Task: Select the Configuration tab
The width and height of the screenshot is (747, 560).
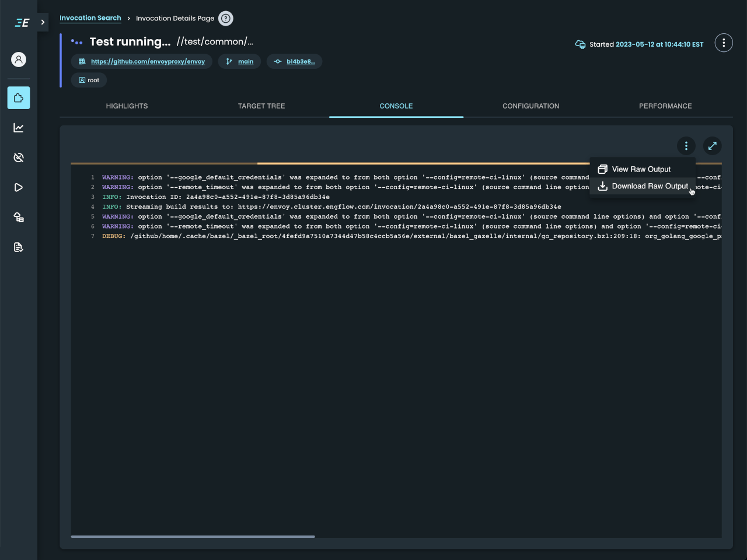Action: coord(530,106)
